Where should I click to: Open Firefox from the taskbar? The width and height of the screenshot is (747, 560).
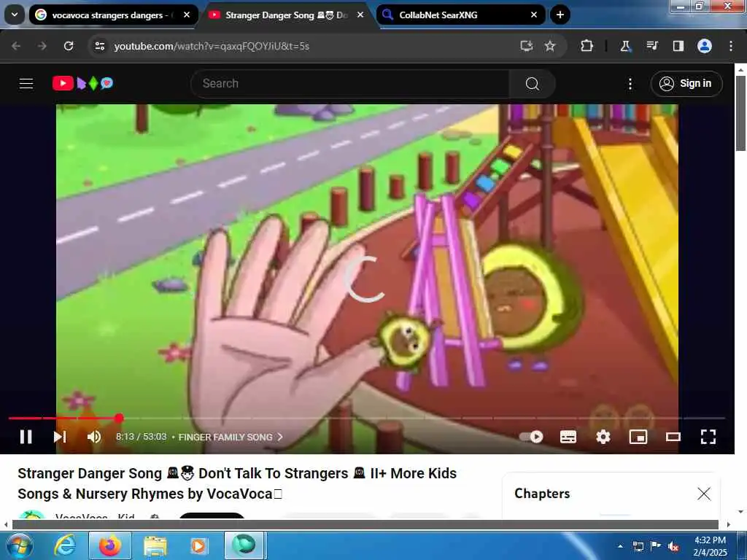click(x=110, y=545)
